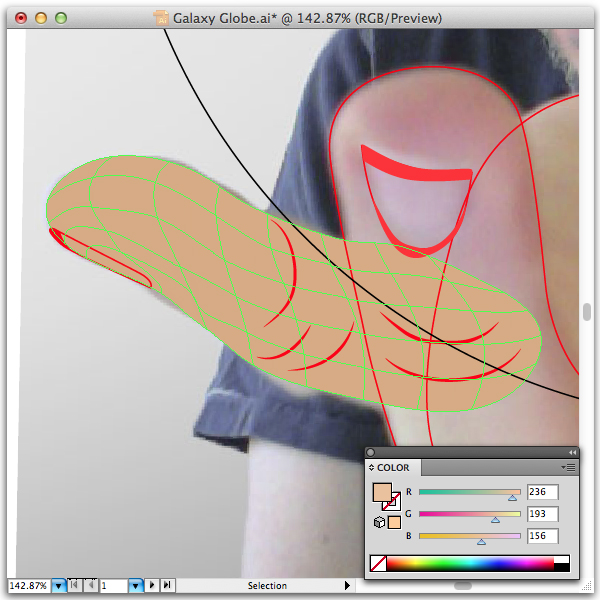The width and height of the screenshot is (600, 600).
Task: Click the zoom level field showing 142.87%
Action: 29,585
